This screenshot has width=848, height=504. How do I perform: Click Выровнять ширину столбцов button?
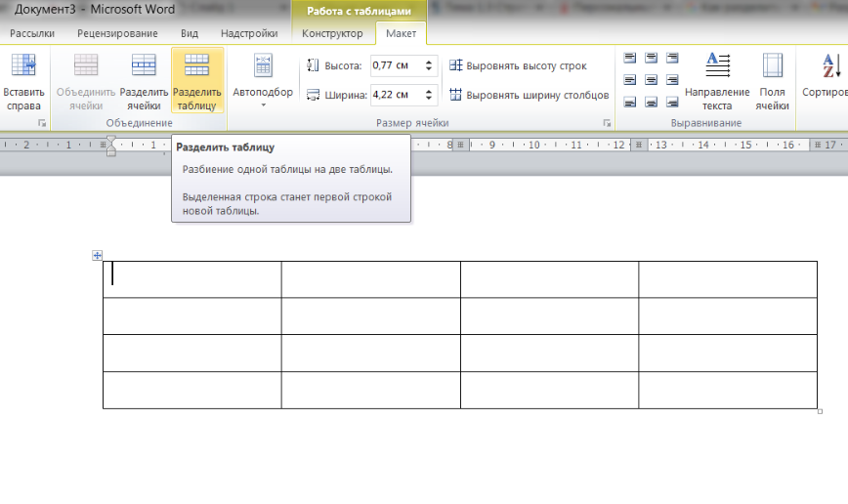tap(529, 95)
